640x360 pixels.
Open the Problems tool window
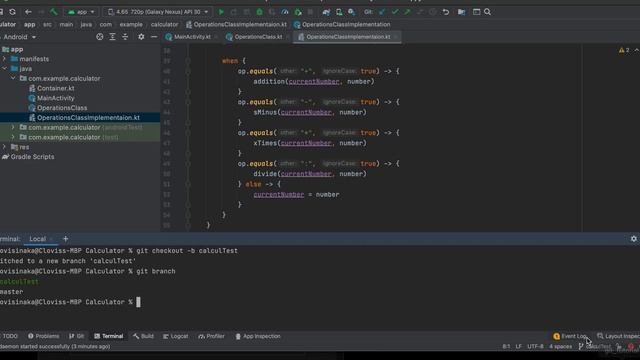click(x=44, y=336)
